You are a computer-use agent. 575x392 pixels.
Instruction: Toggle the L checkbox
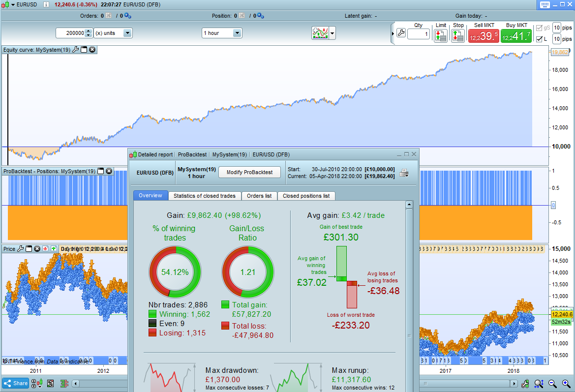coord(539,39)
